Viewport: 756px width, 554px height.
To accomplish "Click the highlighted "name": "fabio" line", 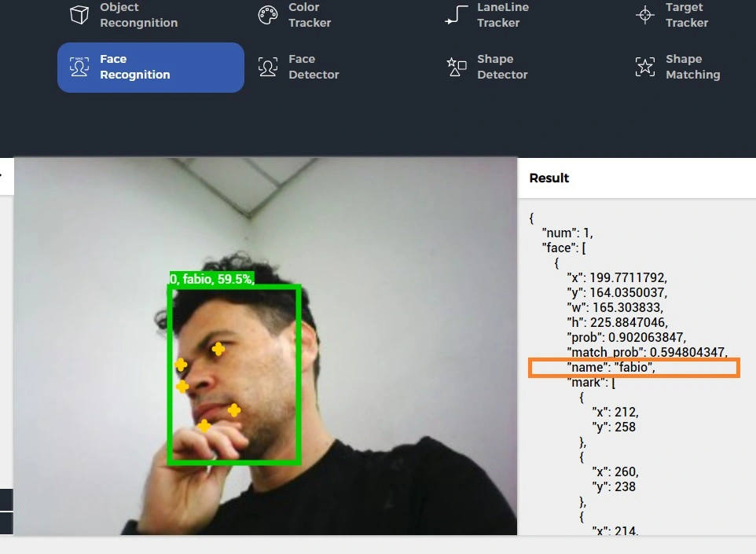I will point(634,368).
